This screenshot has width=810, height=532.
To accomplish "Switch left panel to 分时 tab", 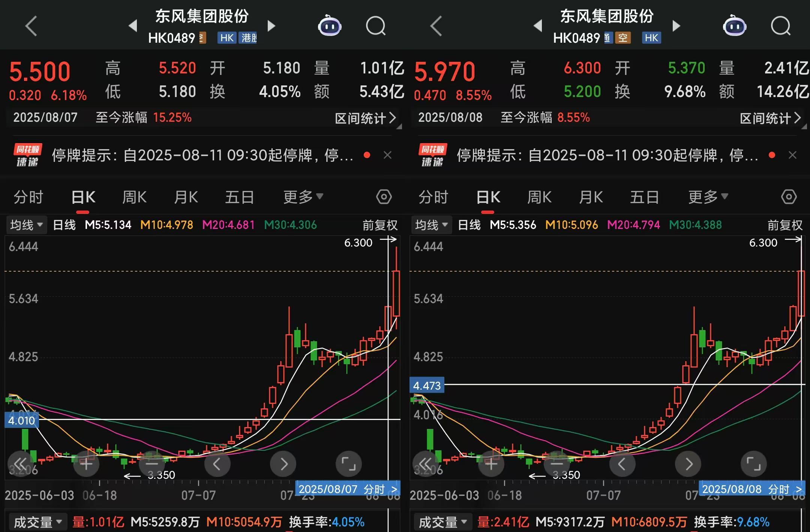I will [28, 197].
